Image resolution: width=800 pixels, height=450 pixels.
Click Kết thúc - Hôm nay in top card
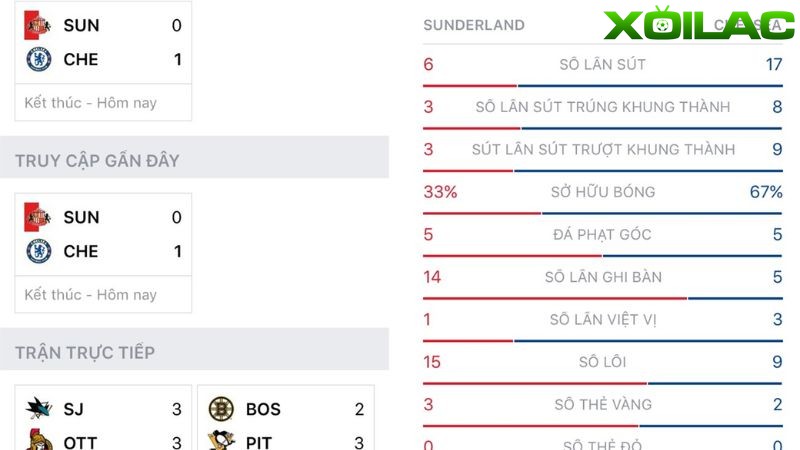point(90,103)
